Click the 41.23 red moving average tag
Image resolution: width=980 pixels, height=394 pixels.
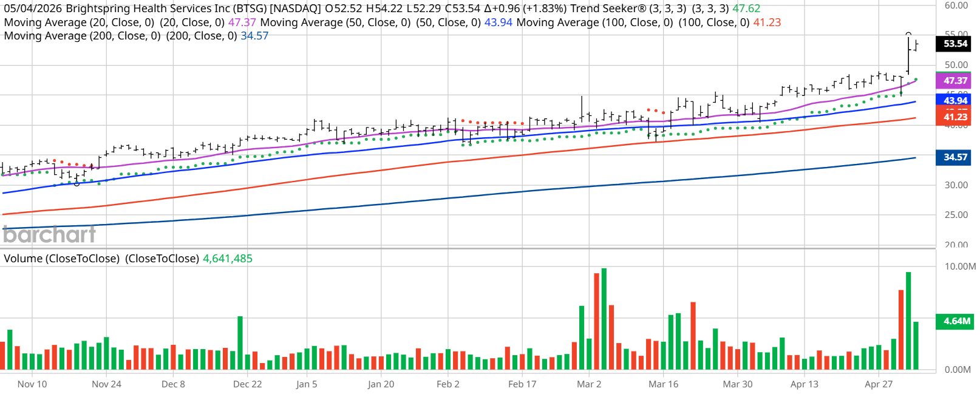tap(954, 117)
